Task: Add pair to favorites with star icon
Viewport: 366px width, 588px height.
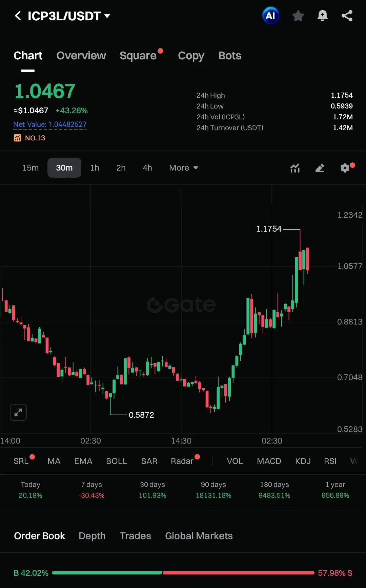Action: click(x=298, y=16)
